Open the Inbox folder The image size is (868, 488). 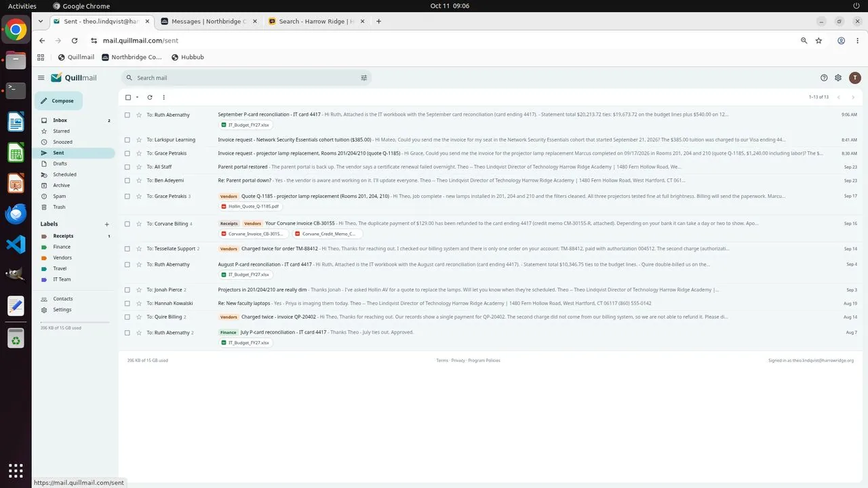coord(75,121)
